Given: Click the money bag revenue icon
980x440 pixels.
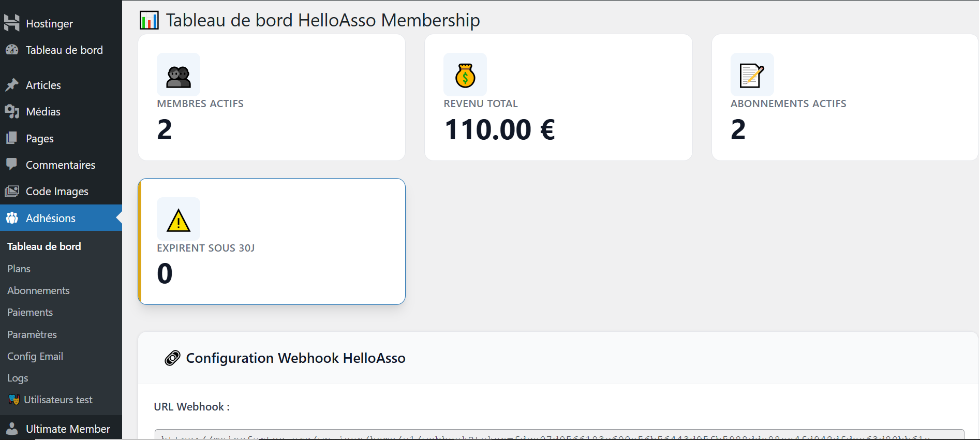Looking at the screenshot, I should point(465,76).
